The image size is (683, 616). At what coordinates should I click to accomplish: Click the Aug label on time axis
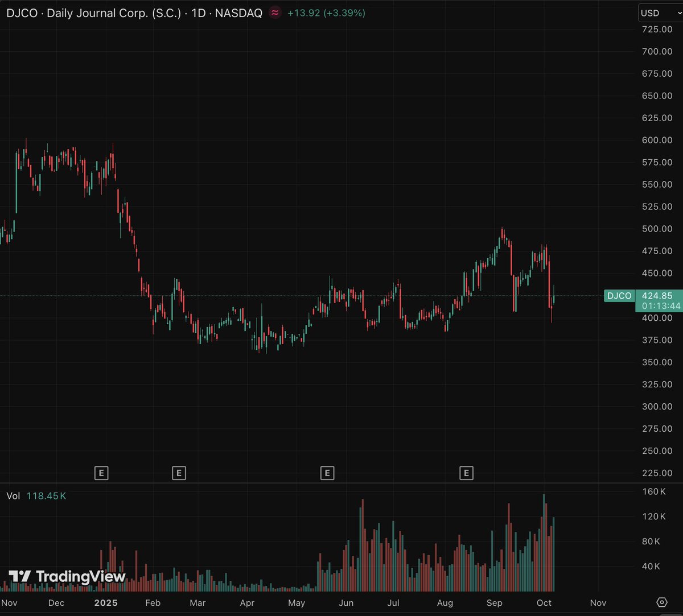[x=445, y=603]
